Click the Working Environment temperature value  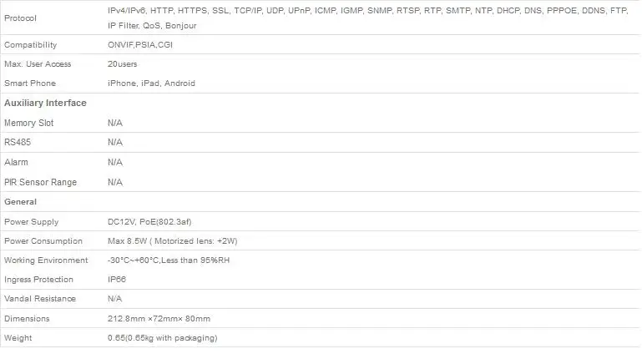click(169, 260)
